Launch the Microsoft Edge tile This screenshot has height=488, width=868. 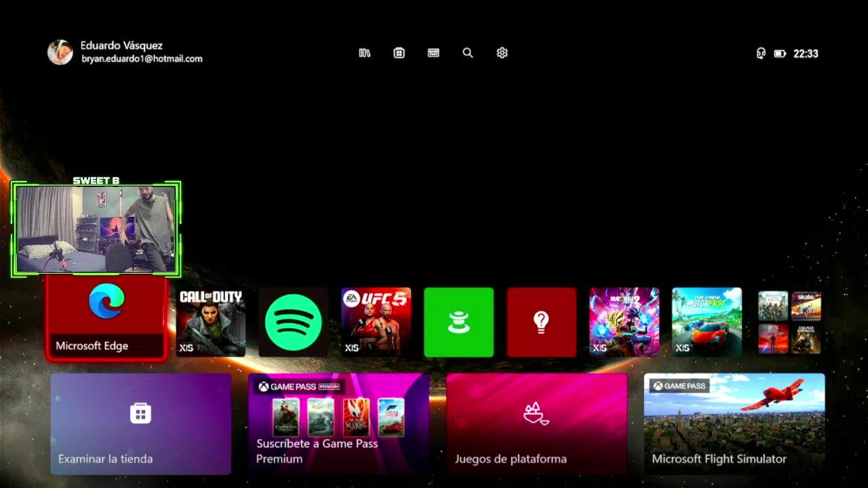[x=106, y=317]
